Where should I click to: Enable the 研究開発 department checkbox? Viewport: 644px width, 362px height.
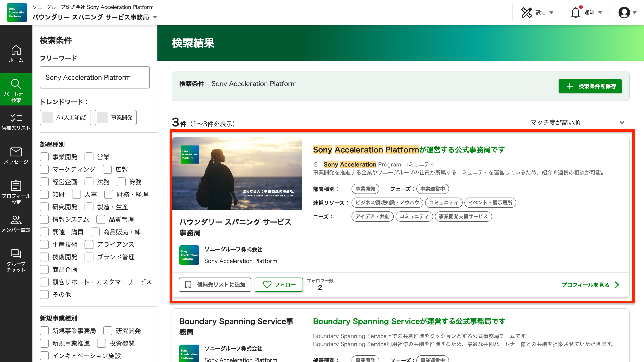coord(44,207)
